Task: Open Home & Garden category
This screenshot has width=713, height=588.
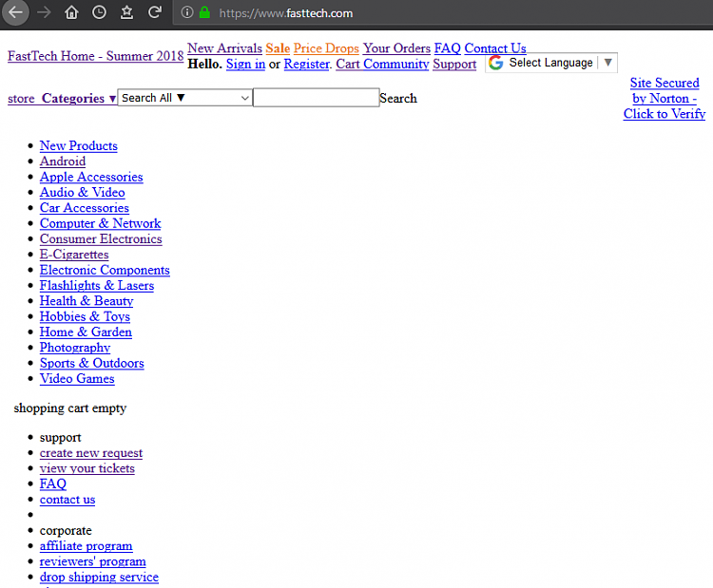Action: (x=86, y=332)
